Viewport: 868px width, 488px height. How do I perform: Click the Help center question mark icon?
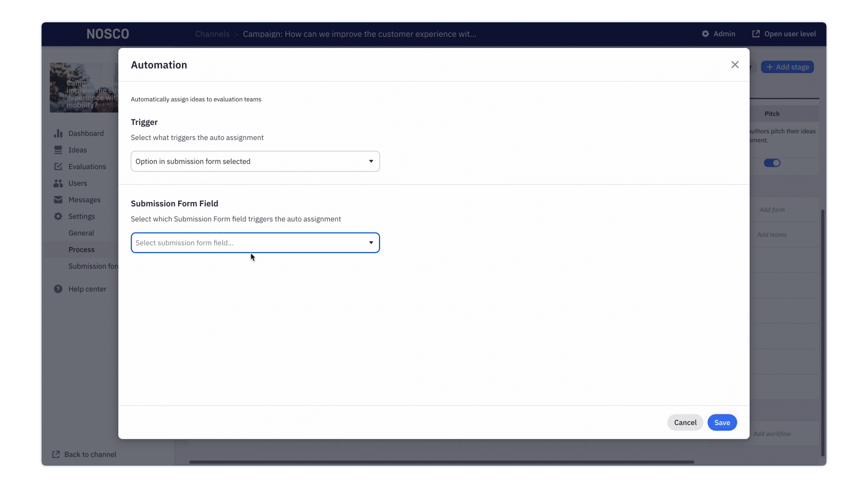point(57,288)
